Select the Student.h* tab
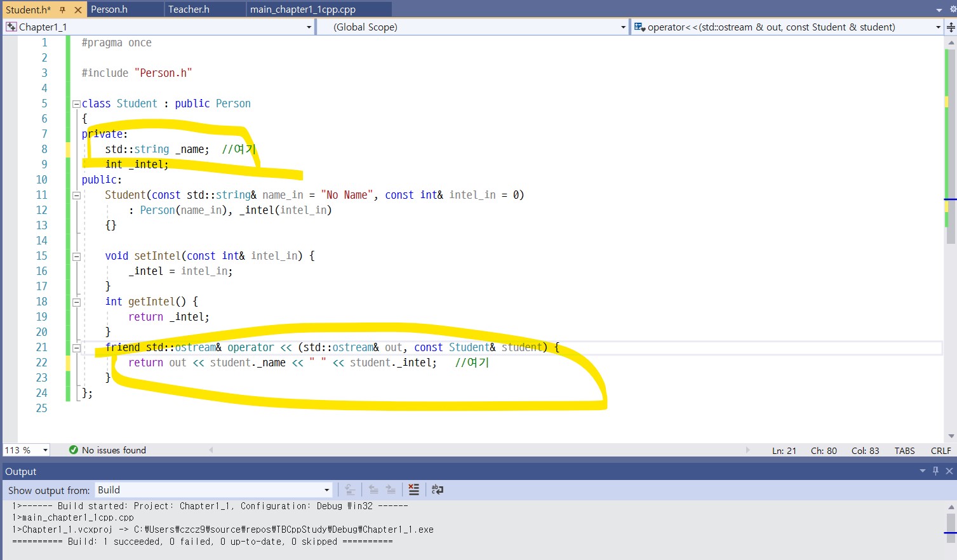 [28, 10]
